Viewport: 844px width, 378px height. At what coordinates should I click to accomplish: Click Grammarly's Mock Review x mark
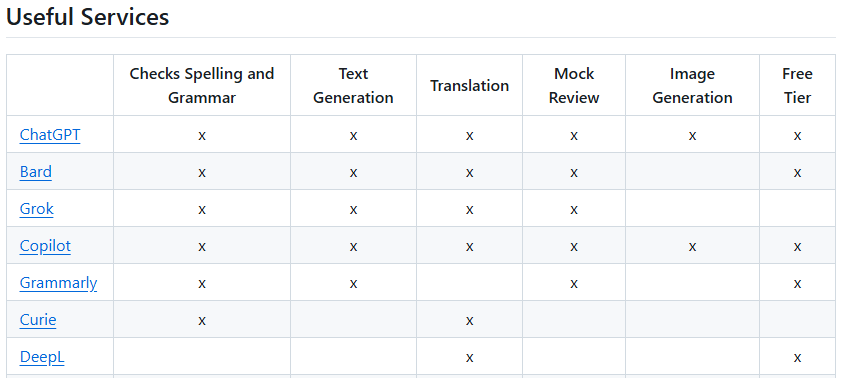(574, 284)
